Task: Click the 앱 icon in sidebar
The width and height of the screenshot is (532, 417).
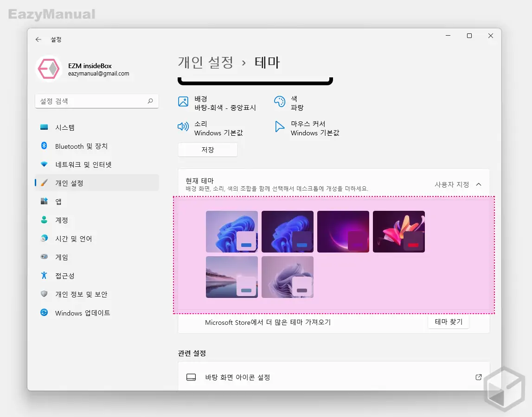Action: [x=44, y=202]
